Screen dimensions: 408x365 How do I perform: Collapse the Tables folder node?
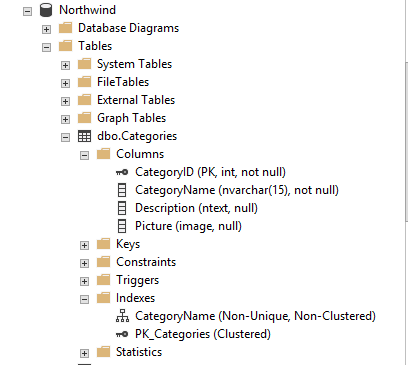coord(46,47)
